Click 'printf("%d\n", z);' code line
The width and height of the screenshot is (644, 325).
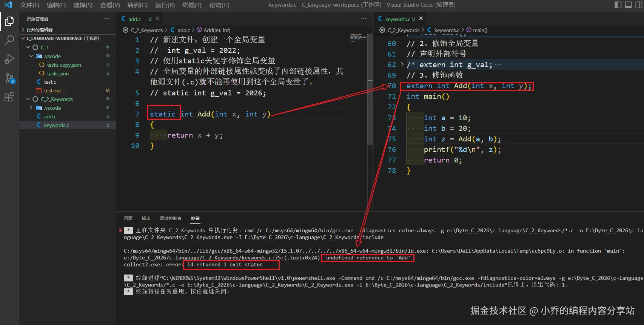tap(462, 149)
